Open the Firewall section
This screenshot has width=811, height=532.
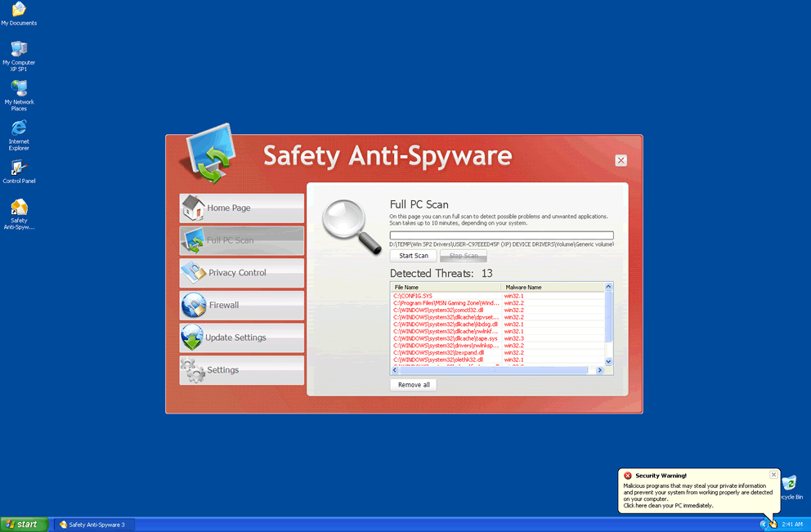coord(241,305)
